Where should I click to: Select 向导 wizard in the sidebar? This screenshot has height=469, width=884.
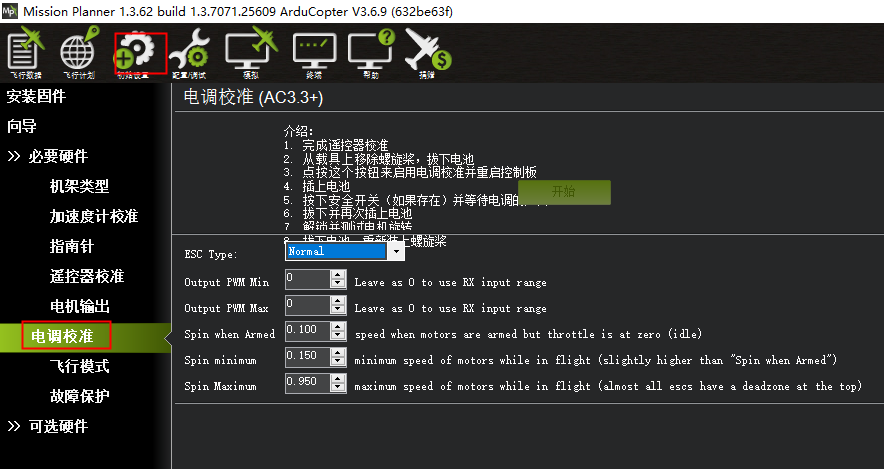tap(21, 126)
